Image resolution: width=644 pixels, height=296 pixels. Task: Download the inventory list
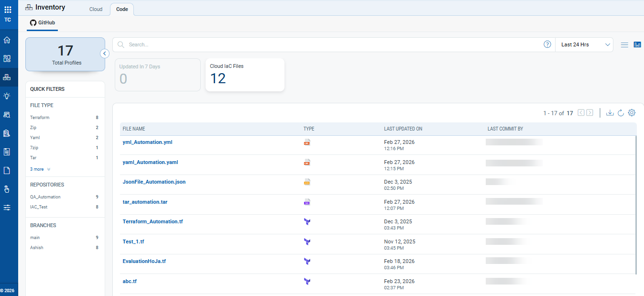[x=610, y=113]
